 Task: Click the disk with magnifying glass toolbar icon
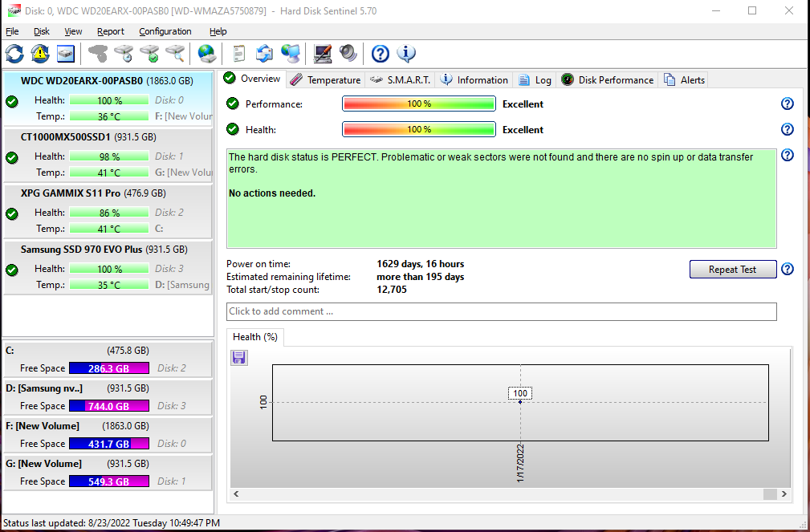175,54
